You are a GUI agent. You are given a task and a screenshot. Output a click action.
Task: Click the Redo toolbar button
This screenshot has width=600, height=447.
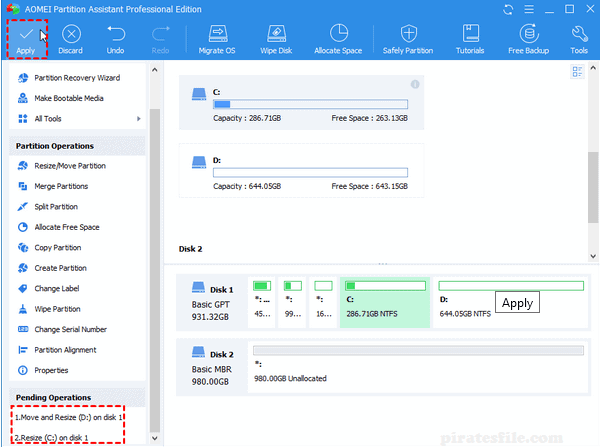pyautogui.click(x=160, y=39)
